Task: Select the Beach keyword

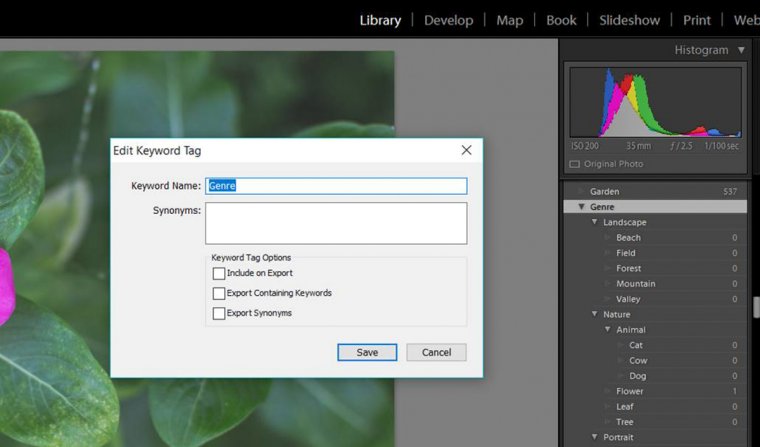Action: [628, 238]
